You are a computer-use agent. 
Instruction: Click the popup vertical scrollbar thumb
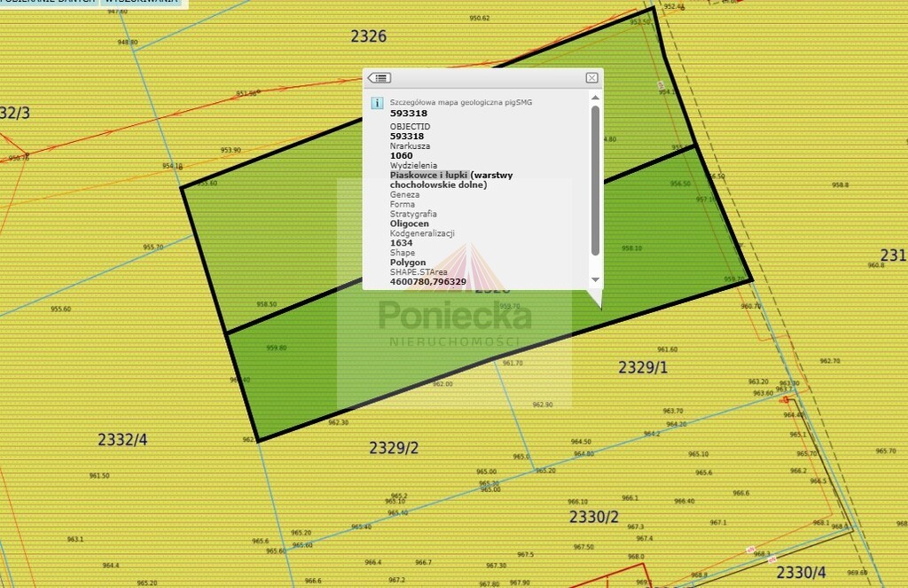point(595,177)
